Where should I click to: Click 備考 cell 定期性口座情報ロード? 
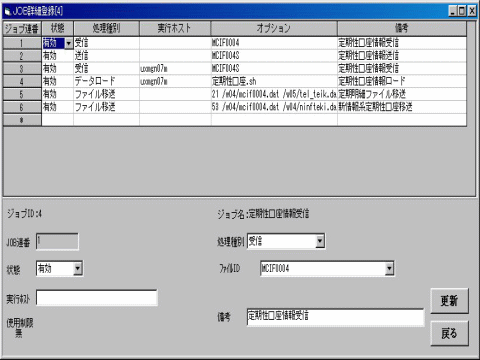[x=402, y=81]
